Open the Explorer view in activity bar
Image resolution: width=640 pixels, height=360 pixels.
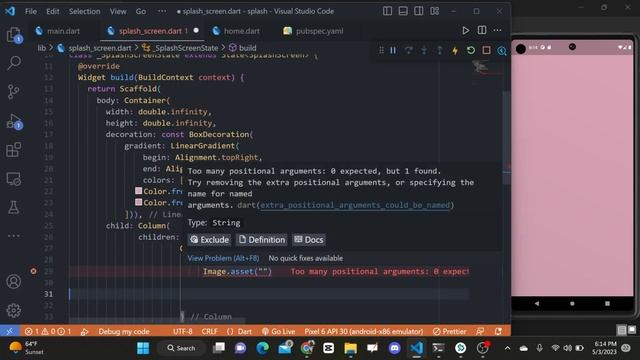14,35
